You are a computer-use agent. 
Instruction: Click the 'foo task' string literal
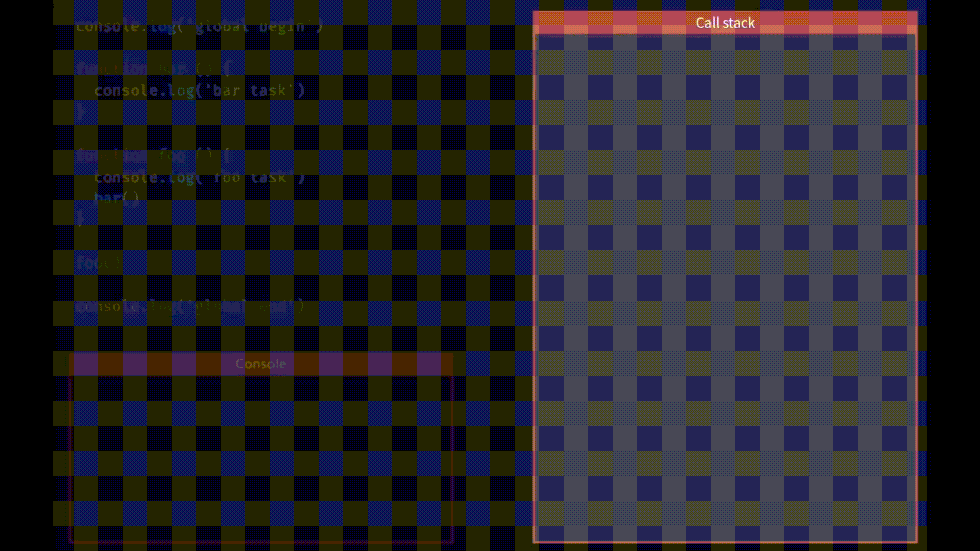click(x=249, y=177)
